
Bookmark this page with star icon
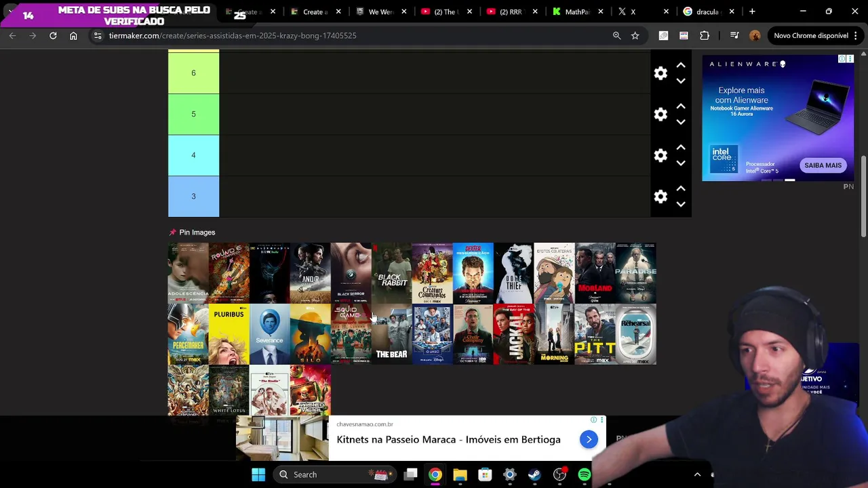[635, 35]
